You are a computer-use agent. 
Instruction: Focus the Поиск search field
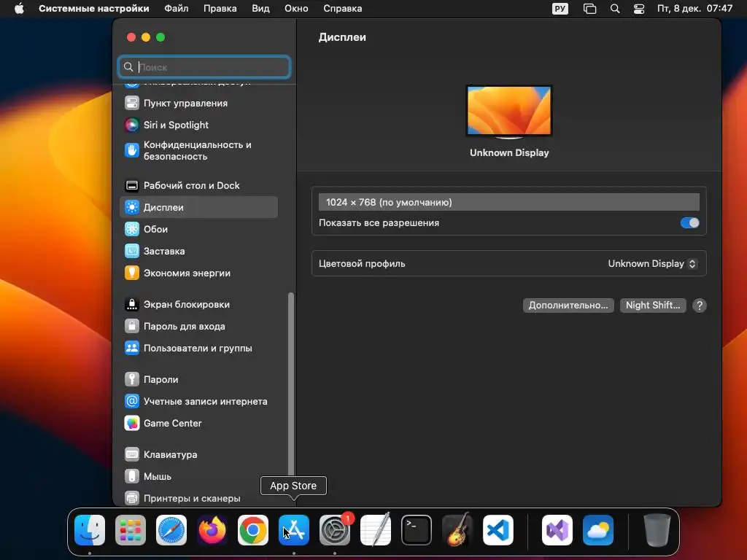204,67
